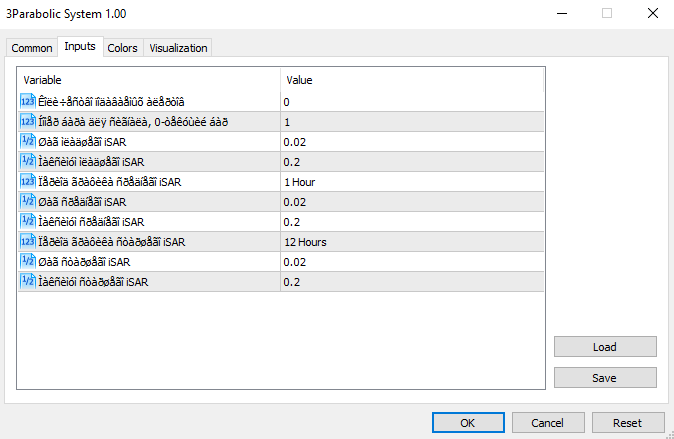The image size is (674, 439).
Task: Click the integer icon in the value 0 row
Action: [x=27, y=101]
